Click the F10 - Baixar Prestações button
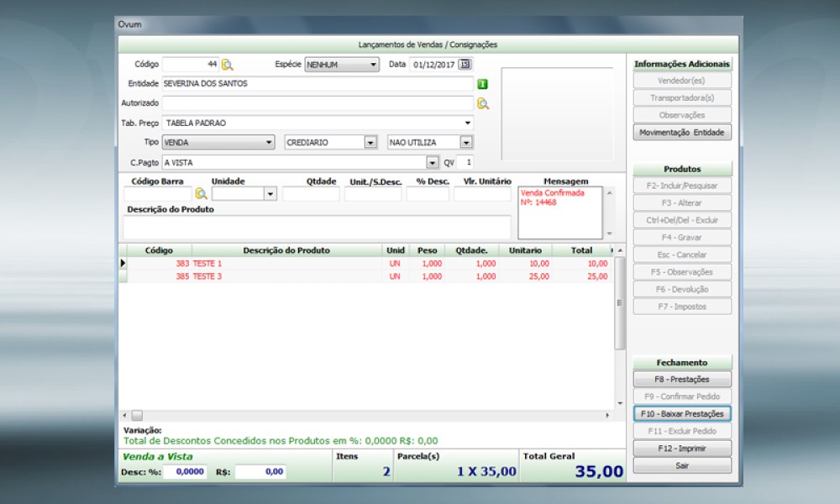This screenshot has width=840, height=504. coord(682,414)
